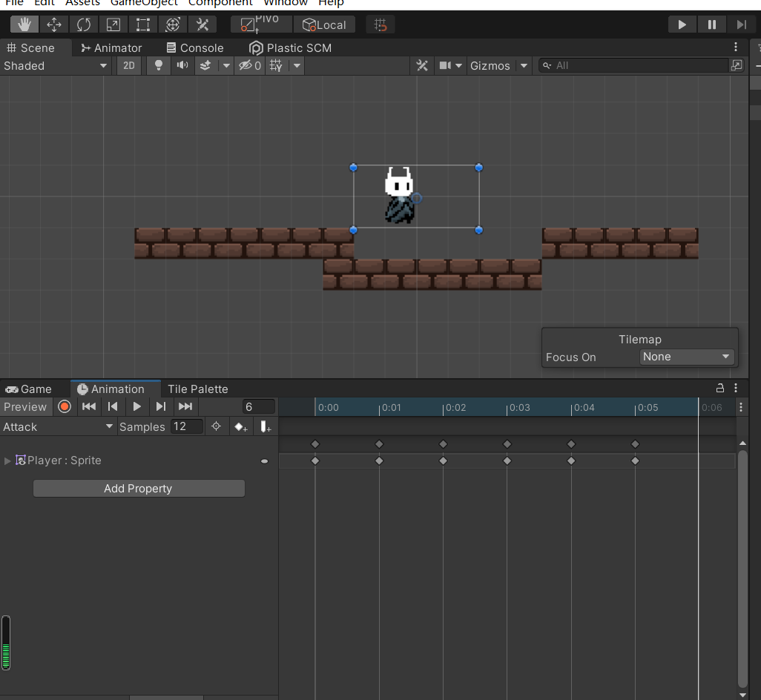
Task: Click the Add Property button
Action: (139, 489)
